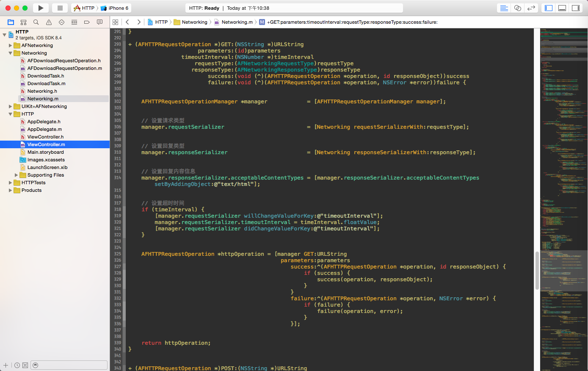
Task: Expand the Supporting Files group
Action: pos(16,175)
